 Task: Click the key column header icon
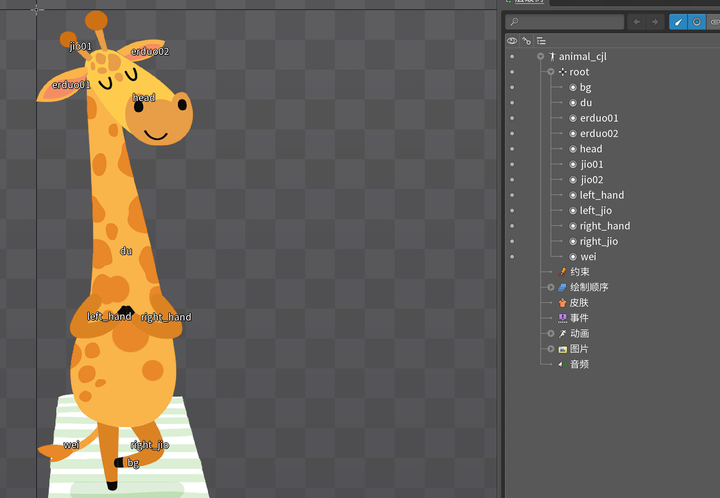526,41
